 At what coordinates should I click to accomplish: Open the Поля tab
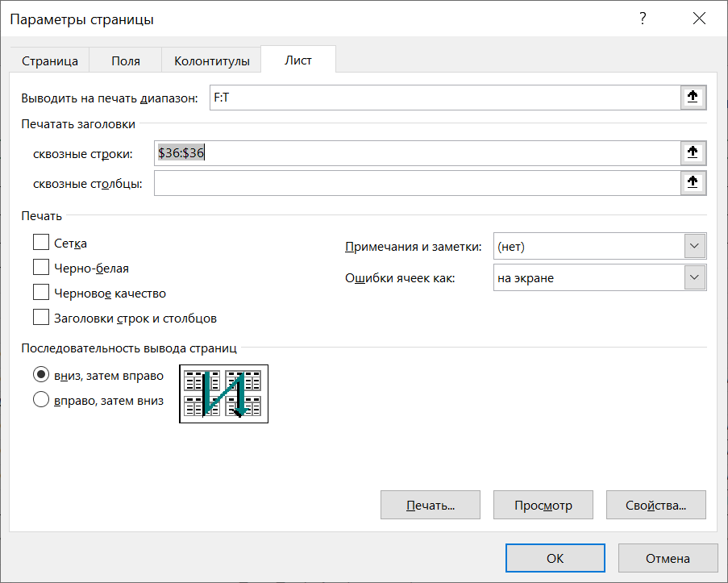tap(125, 60)
